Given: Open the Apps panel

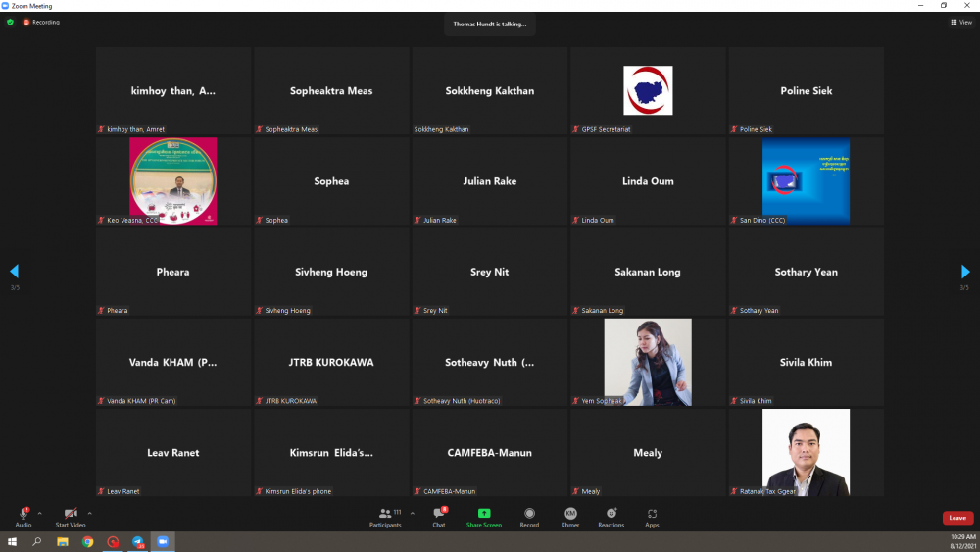Looking at the screenshot, I should point(652,514).
